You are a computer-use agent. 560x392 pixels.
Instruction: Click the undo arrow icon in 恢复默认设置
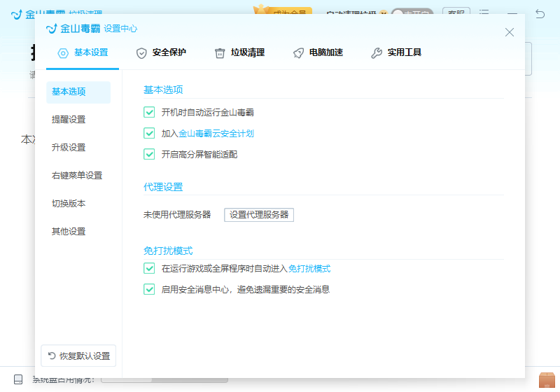click(x=52, y=356)
